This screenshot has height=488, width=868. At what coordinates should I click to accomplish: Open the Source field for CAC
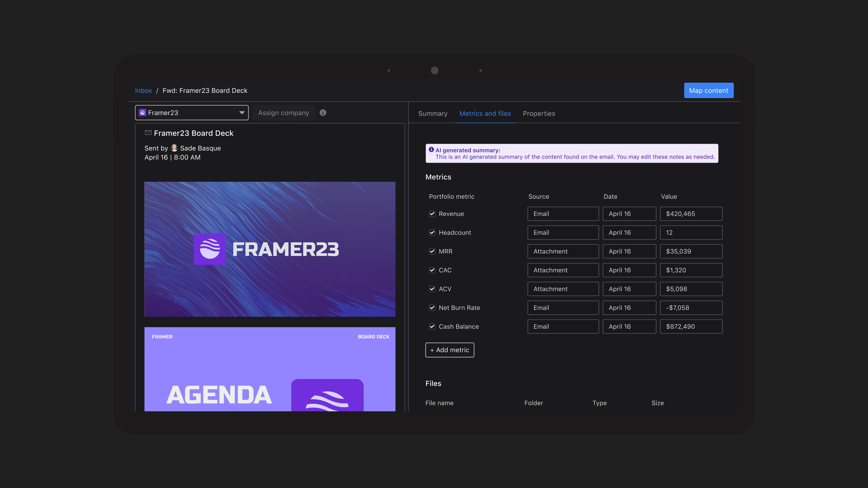pos(563,270)
